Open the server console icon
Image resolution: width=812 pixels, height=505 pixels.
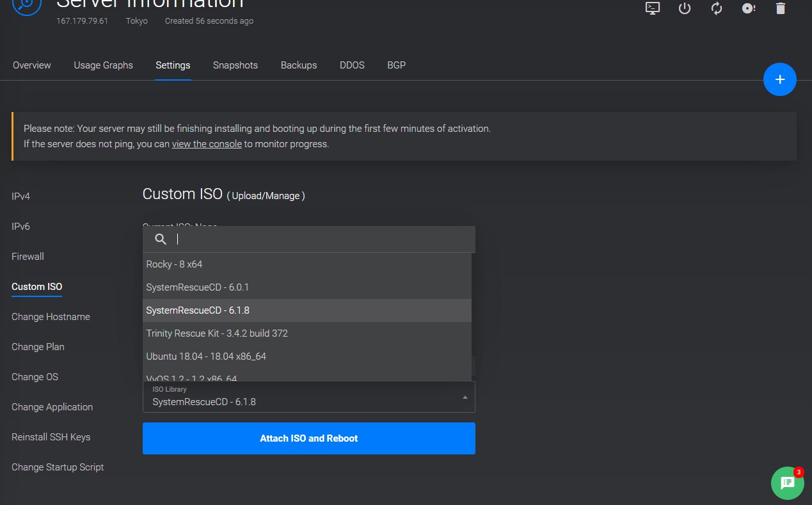pos(653,8)
